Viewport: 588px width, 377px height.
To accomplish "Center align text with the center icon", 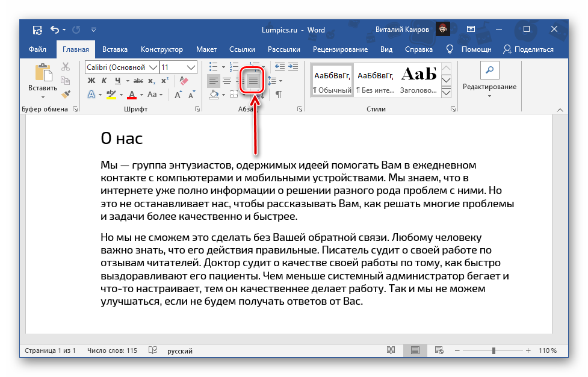I will [x=227, y=81].
